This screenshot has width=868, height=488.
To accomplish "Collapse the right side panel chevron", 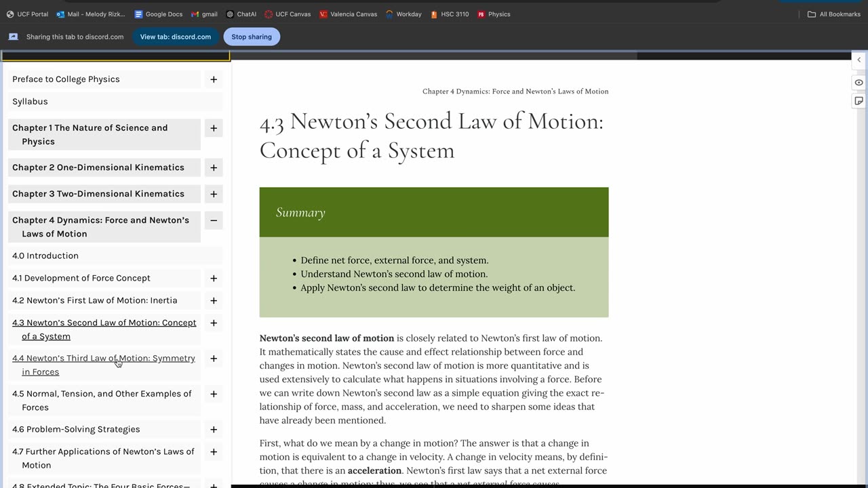I will coord(859,60).
